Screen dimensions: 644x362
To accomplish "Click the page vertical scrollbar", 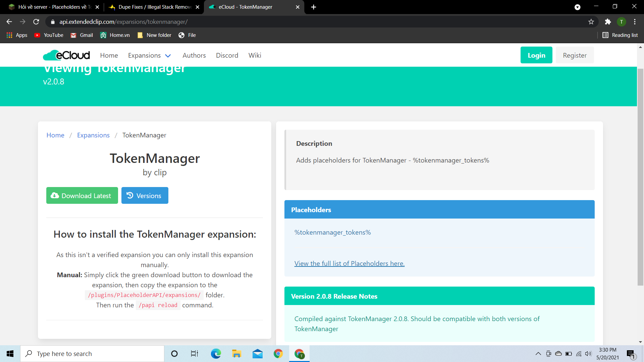I will click(x=640, y=177).
